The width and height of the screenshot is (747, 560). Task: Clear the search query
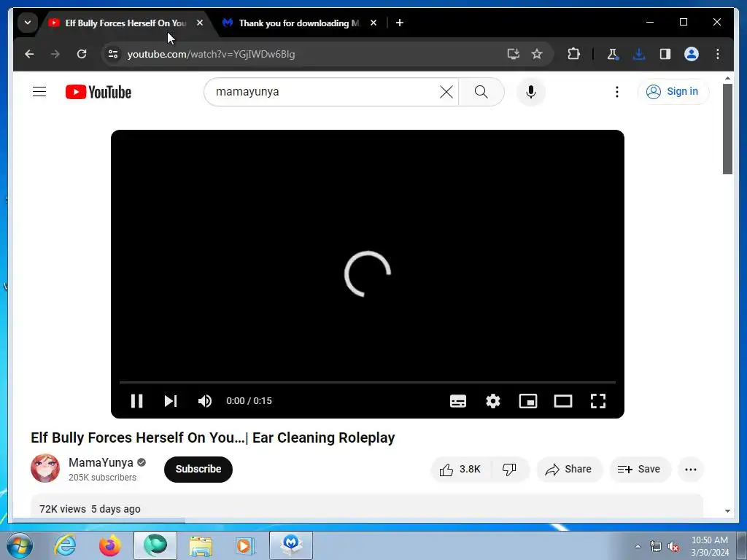point(446,91)
